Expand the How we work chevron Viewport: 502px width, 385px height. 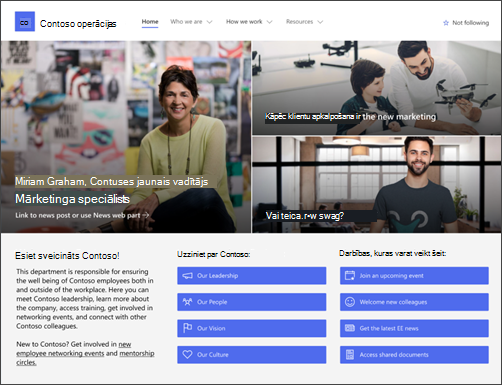(x=269, y=22)
